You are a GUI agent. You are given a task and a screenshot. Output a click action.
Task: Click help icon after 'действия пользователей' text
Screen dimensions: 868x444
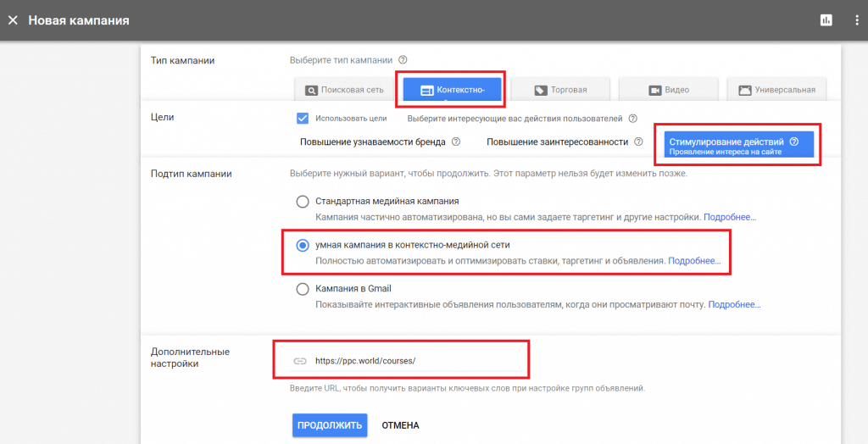tap(632, 119)
